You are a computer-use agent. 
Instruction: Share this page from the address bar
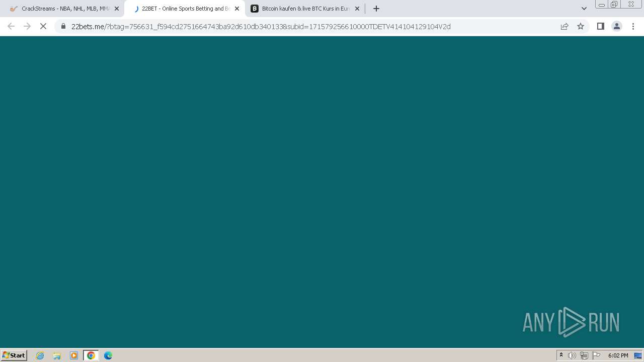[565, 26]
